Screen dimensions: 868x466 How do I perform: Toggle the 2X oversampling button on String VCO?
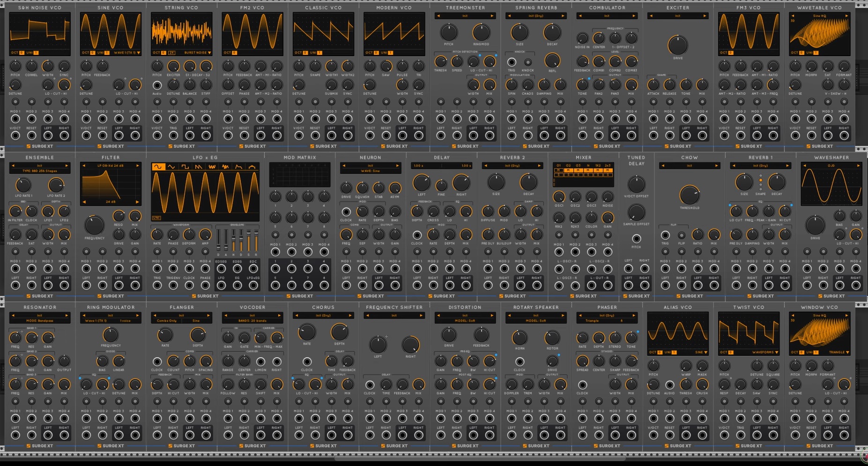[x=171, y=53]
